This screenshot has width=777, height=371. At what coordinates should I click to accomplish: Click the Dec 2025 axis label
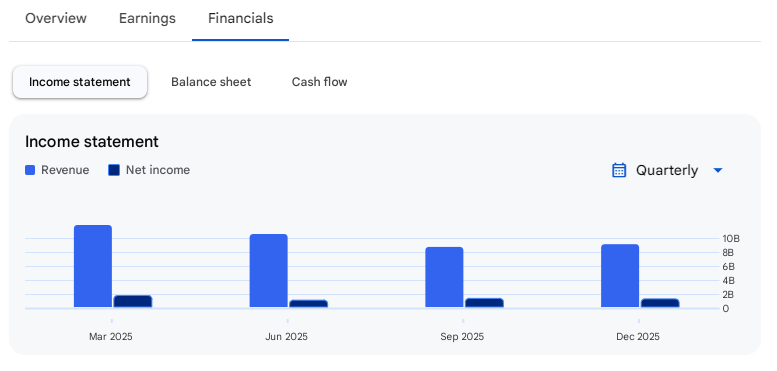(638, 337)
